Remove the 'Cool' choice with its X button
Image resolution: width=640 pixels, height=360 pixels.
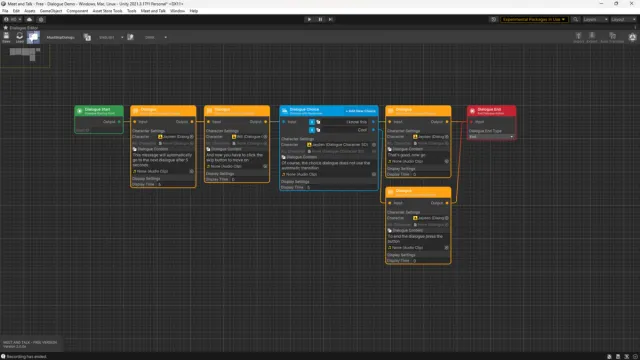[x=312, y=130]
